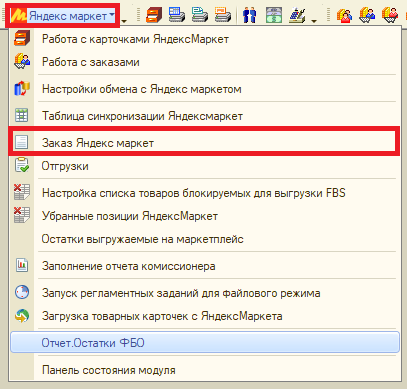Click the teal document printer toolbar icon
Image resolution: width=407 pixels, height=389 pixels.
200,15
